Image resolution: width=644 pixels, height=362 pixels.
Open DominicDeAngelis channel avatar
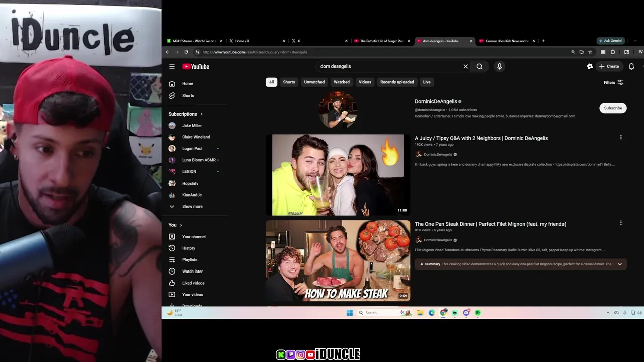[338, 109]
